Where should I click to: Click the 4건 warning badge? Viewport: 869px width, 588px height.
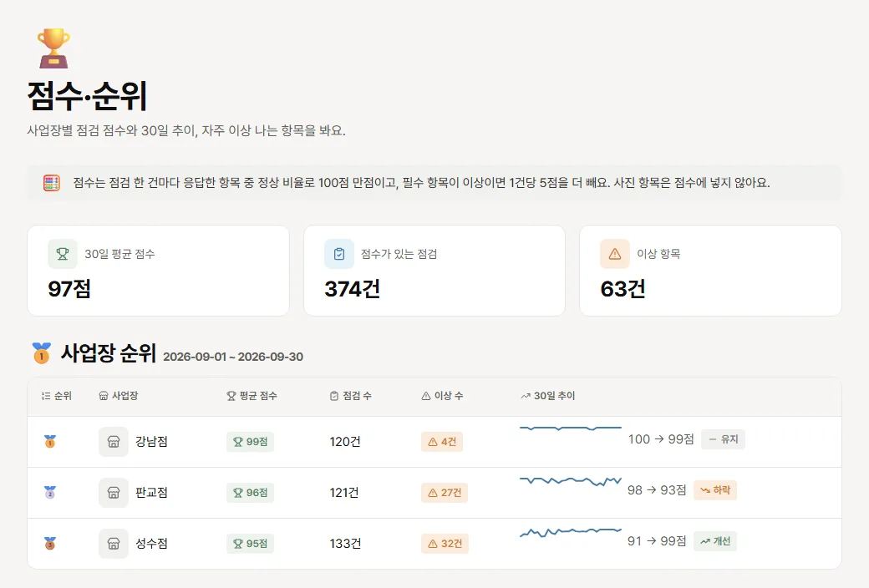click(442, 442)
